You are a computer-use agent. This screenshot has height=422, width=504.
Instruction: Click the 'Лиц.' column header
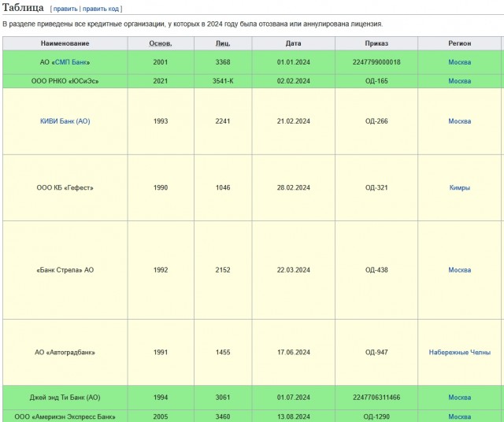click(x=223, y=43)
